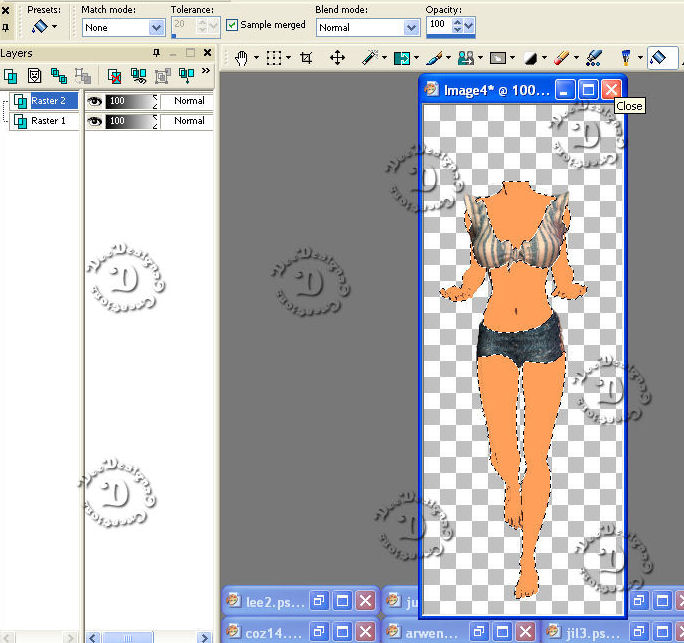Select the Eraser tool
Screen dimensions: 684x643
(x=562, y=58)
